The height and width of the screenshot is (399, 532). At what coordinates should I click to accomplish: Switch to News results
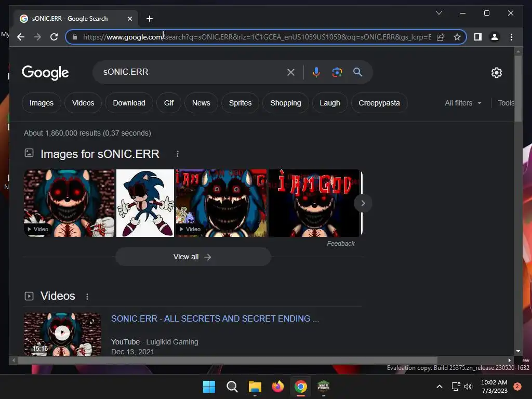tap(201, 103)
